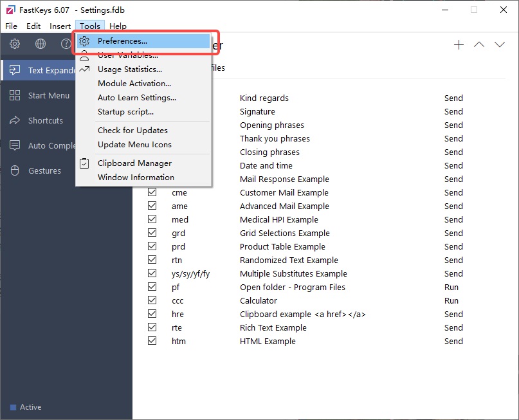The height and width of the screenshot is (420, 519).
Task: Toggle the ame entry checkbox
Action: click(152, 206)
